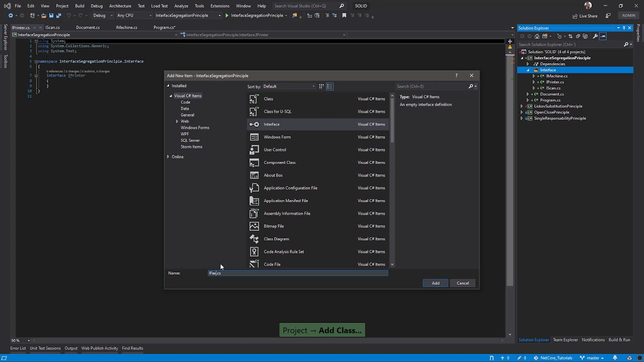Select the SQL Server template category

tap(190, 141)
